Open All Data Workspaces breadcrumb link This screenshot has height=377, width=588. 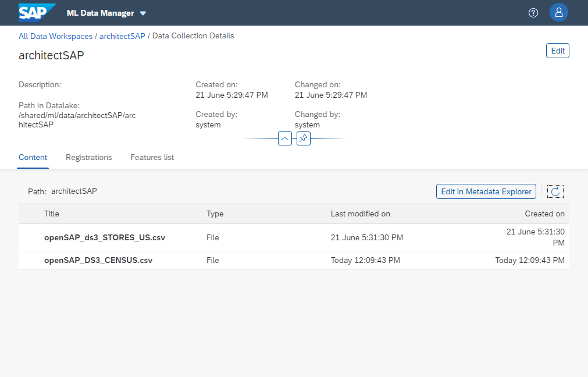coord(55,36)
